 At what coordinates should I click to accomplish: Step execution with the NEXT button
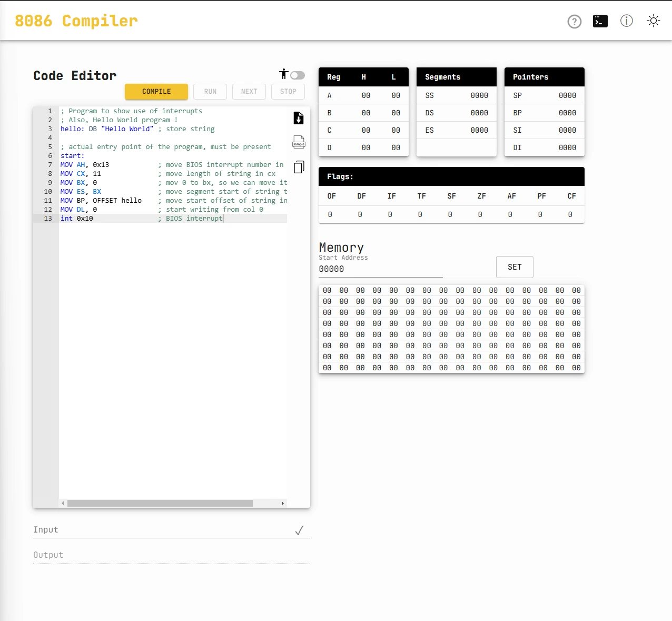tap(249, 92)
